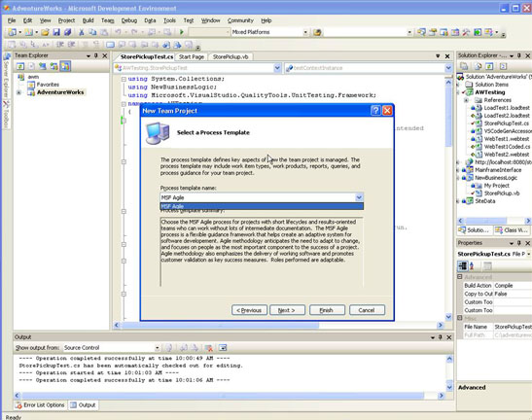Click Solution Explorer Properties toolbar icon
The image size is (532, 420).
pos(464,66)
